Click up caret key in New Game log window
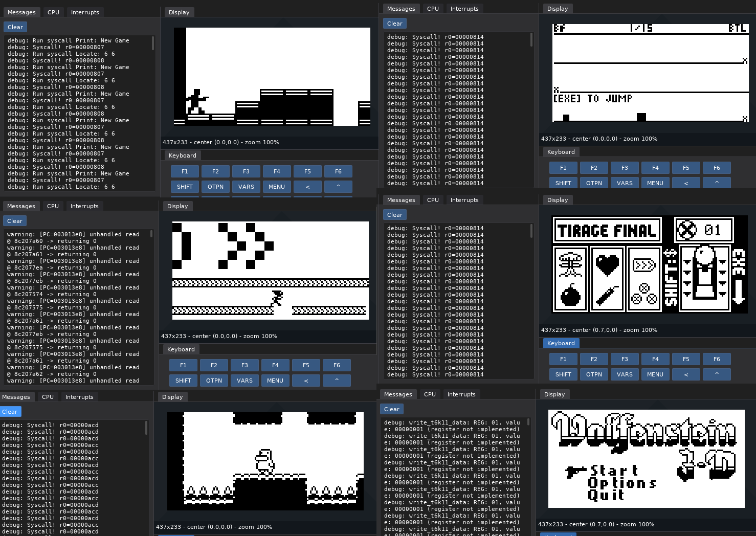 click(x=338, y=187)
